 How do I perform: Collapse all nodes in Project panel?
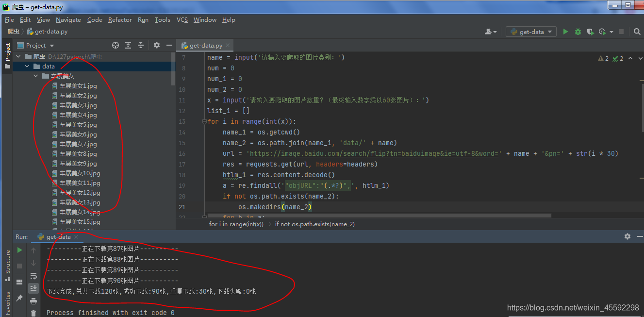pyautogui.click(x=141, y=45)
